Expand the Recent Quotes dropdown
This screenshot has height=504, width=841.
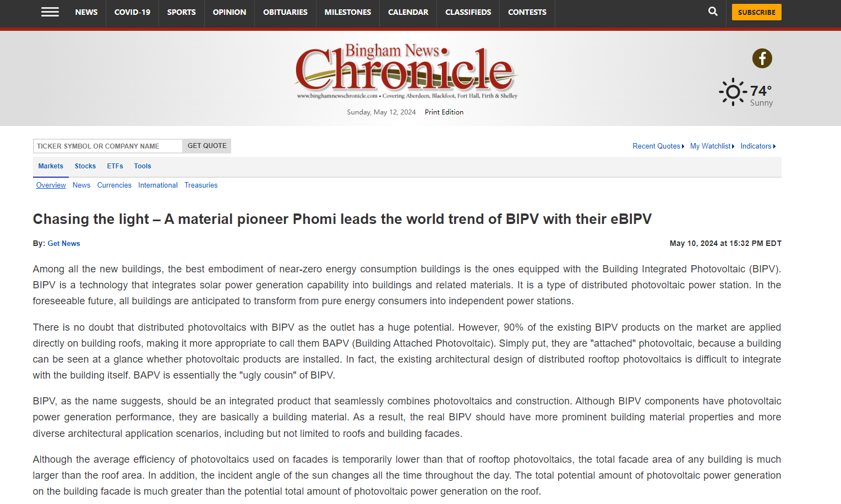(x=658, y=146)
